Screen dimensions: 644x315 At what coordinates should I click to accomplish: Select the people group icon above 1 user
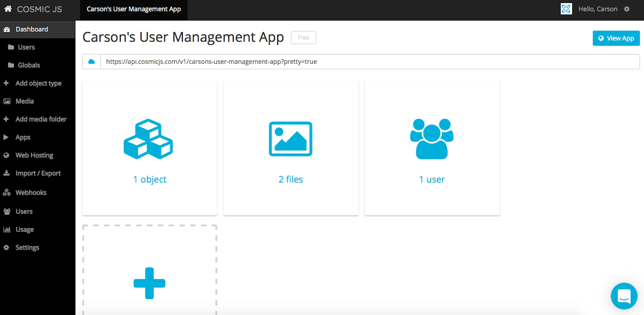coord(432,139)
